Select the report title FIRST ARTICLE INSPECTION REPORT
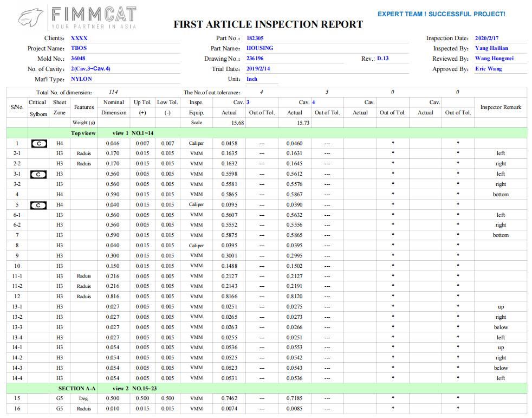532x418 pixels. pos(268,24)
